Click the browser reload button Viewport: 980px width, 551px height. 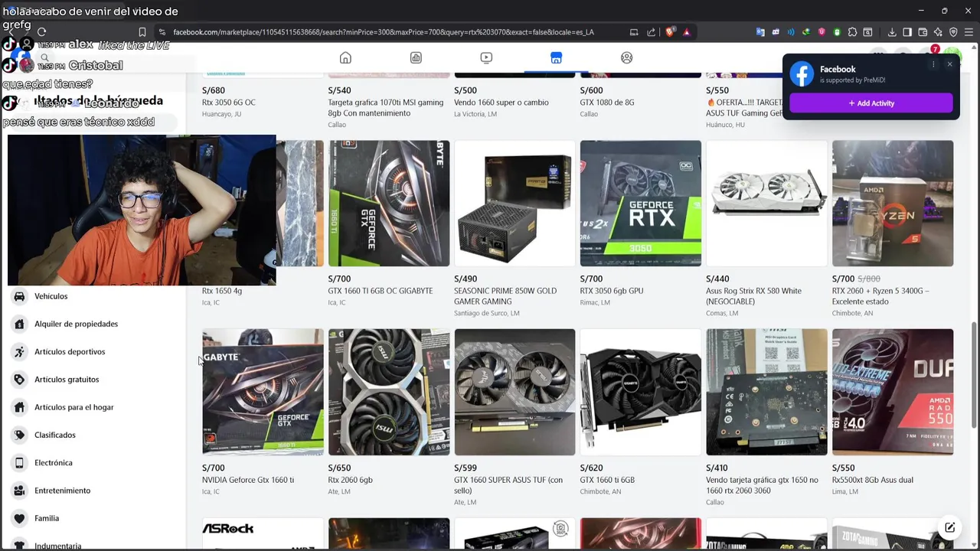click(42, 32)
